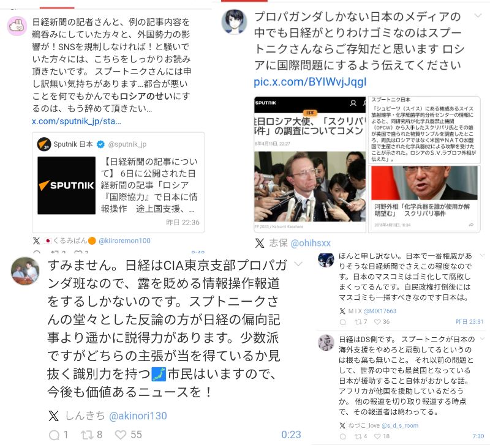The image size is (490, 448).
Task: Like the ねづこ_love tweet
Action: (377, 436)
